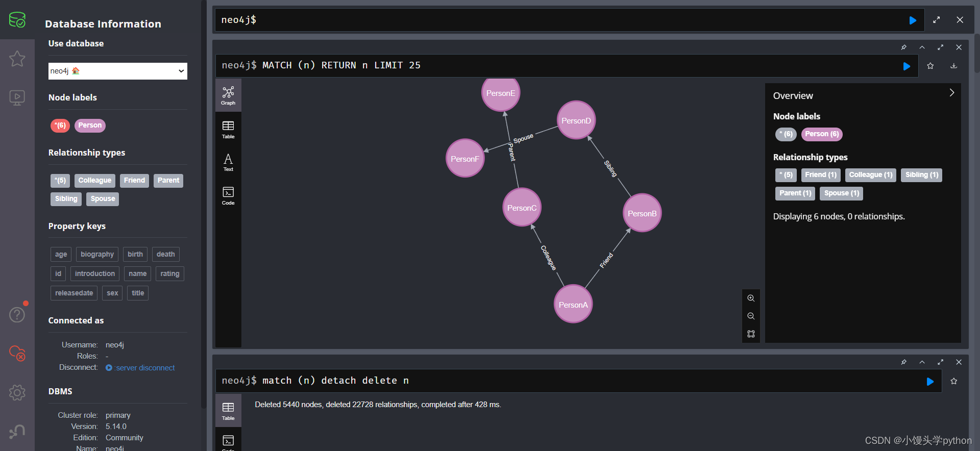The image size is (980, 451).
Task: Select the PersonA graph node
Action: coord(573,305)
